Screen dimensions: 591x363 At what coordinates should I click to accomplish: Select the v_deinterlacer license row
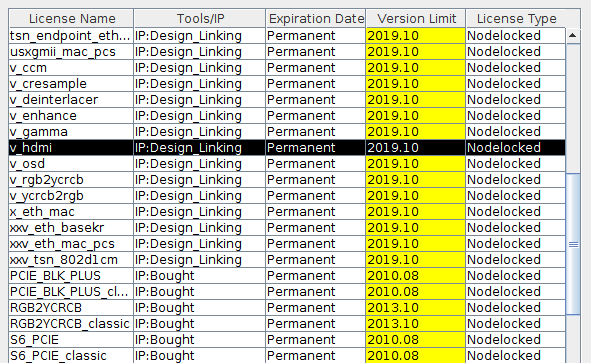pos(287,100)
